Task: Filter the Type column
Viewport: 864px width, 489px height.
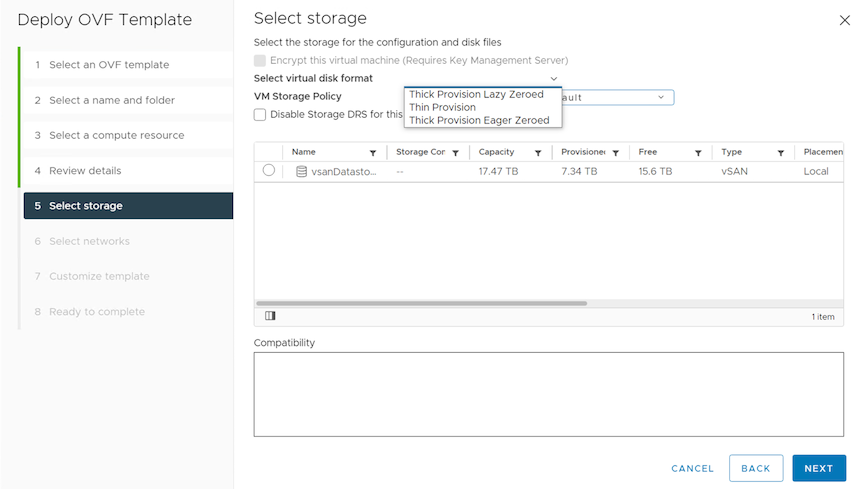Action: tap(781, 153)
